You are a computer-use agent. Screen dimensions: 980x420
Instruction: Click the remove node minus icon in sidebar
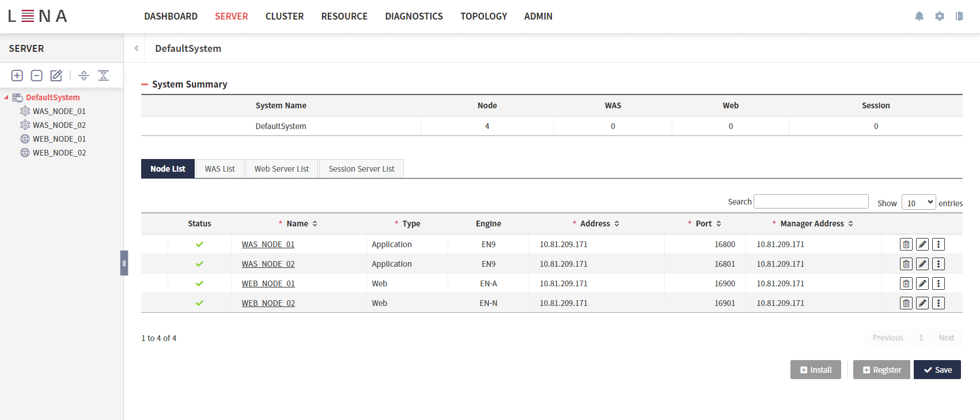point(37,75)
